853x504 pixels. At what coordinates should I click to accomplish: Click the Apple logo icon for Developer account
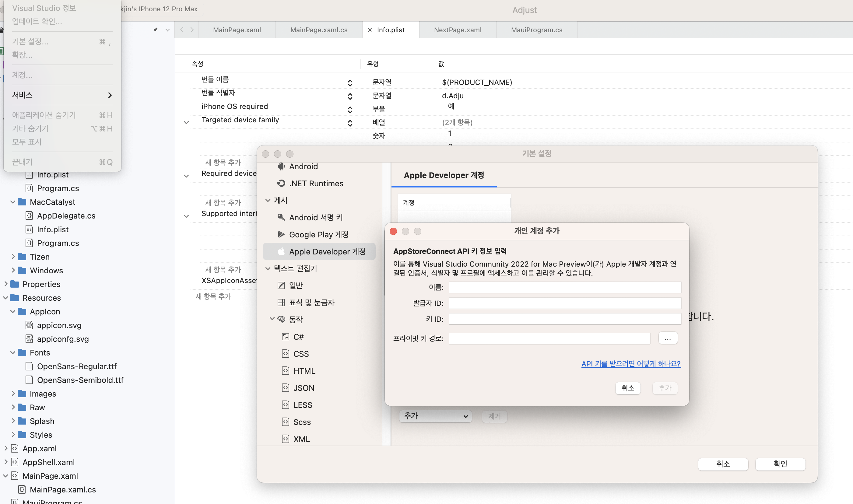click(281, 252)
